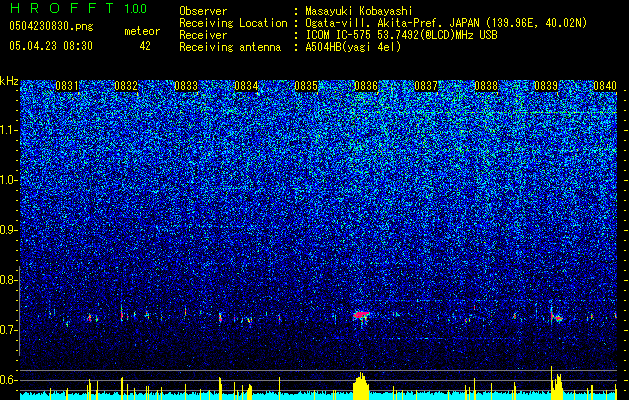Click the 0.7 frequency axis label
The height and width of the screenshot is (400, 629).
tap(8, 330)
